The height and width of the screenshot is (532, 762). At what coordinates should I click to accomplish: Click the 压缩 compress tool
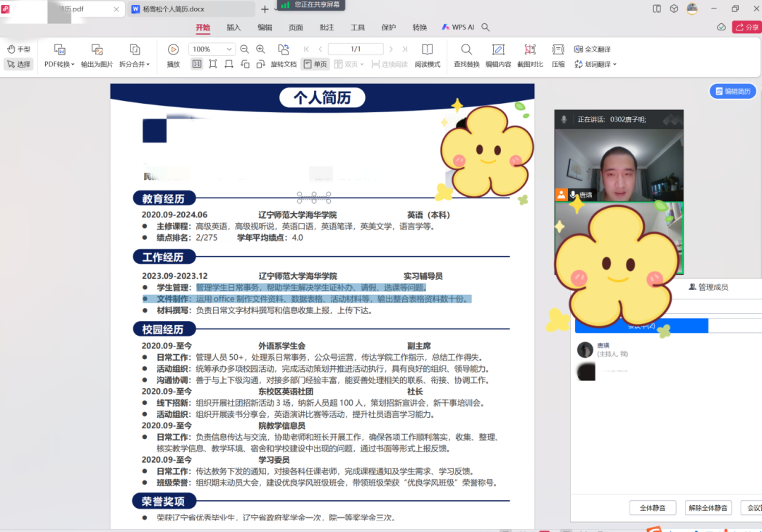click(x=558, y=56)
